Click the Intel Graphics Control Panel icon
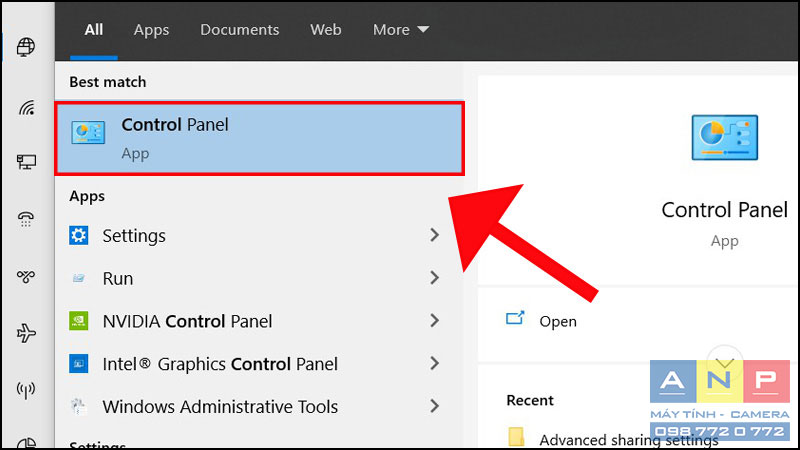800x450 pixels. click(x=79, y=364)
